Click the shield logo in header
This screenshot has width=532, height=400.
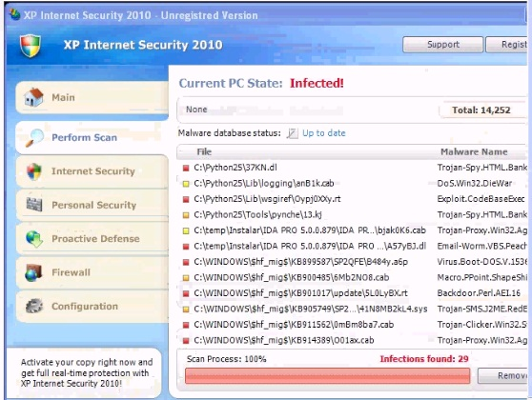point(31,46)
